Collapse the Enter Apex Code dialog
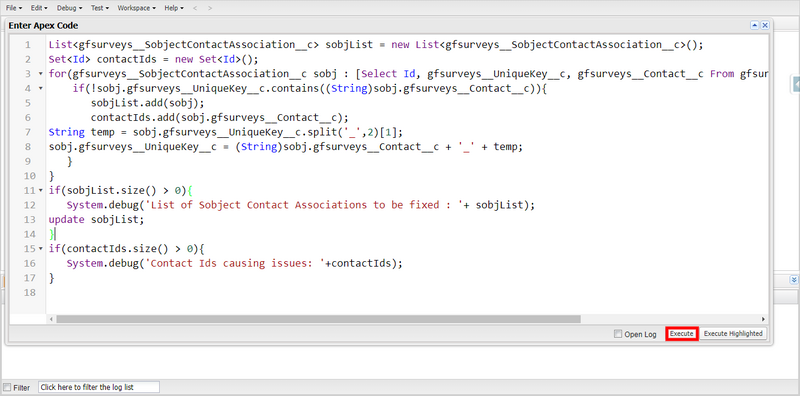The height and width of the screenshot is (396, 800). [x=754, y=25]
